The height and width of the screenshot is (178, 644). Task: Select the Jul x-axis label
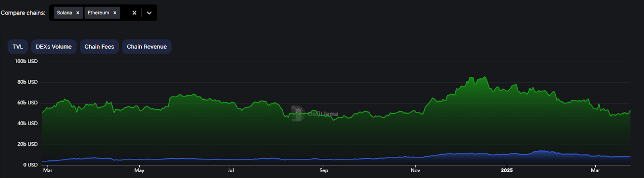pos(231,170)
